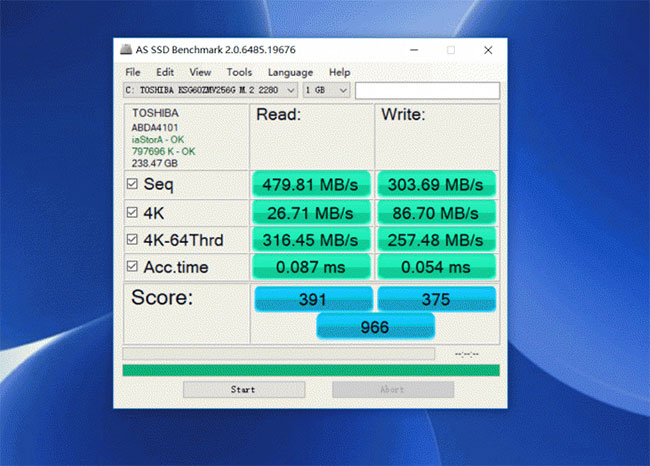Viewport: 650px width, 466px height.
Task: Click the 4K read result 26.71 MB/s
Action: click(311, 213)
